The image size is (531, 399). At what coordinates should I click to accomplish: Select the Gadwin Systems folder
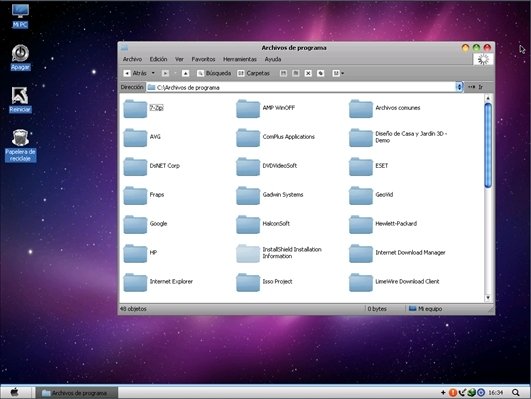270,195
